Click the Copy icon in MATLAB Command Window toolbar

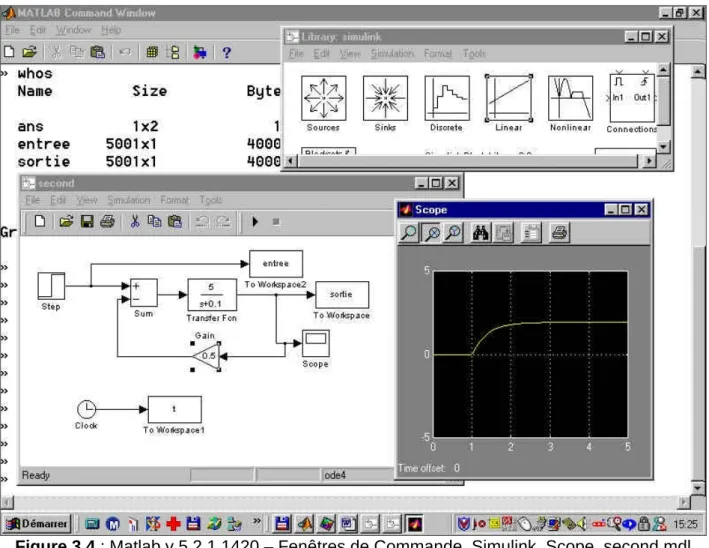click(x=76, y=52)
